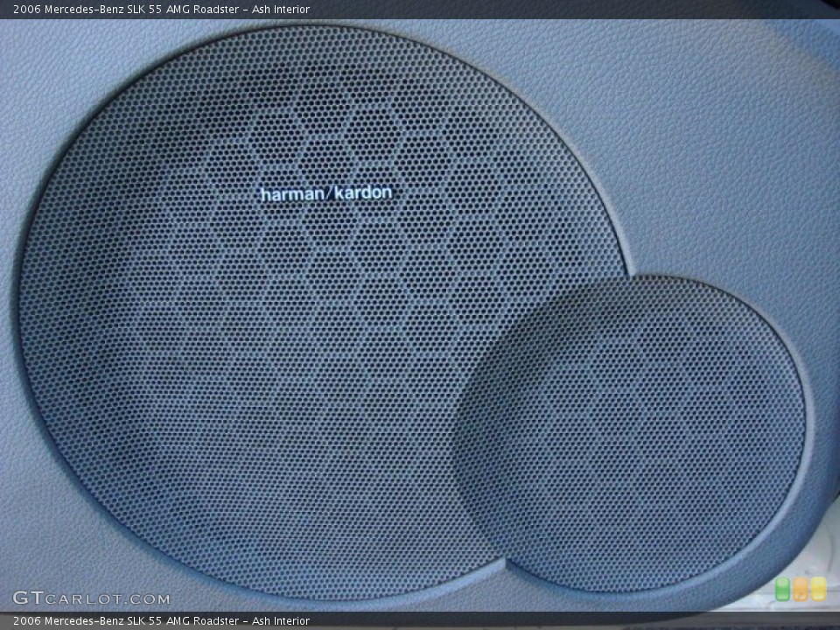Image resolution: width=840 pixels, height=630 pixels.
Task: Click the bottom caption 'Ash Interior' text line
Action: pos(281,620)
